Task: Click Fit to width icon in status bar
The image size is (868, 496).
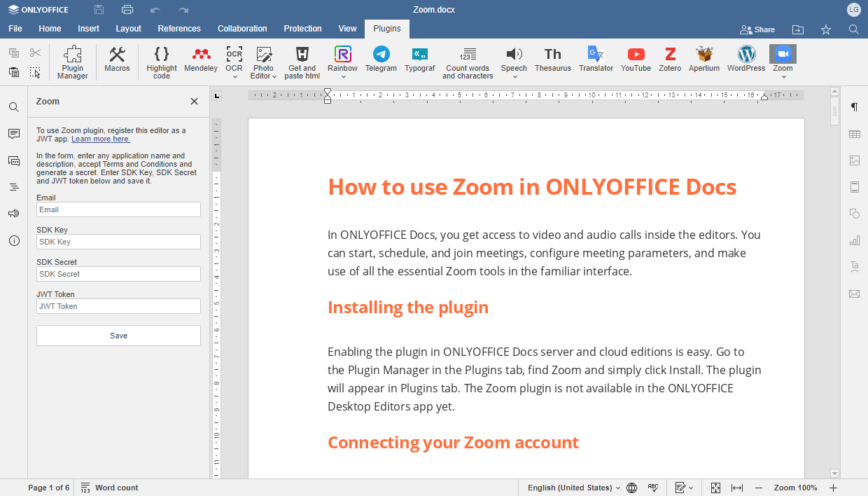Action: coord(737,488)
